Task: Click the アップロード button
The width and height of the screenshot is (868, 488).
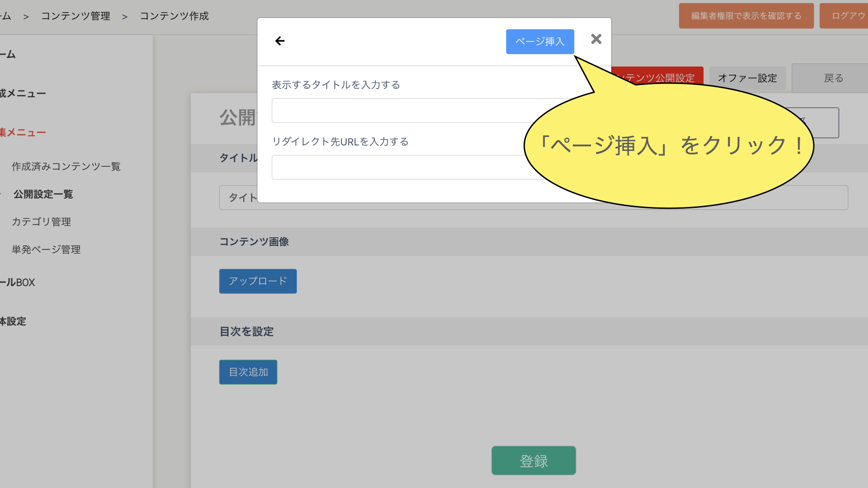Action: coord(258,281)
